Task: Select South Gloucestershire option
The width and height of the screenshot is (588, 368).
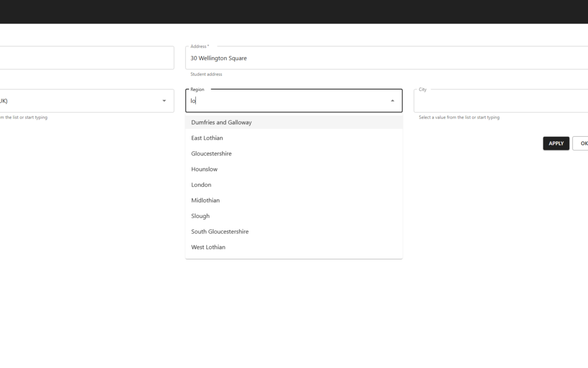Action: click(293, 231)
